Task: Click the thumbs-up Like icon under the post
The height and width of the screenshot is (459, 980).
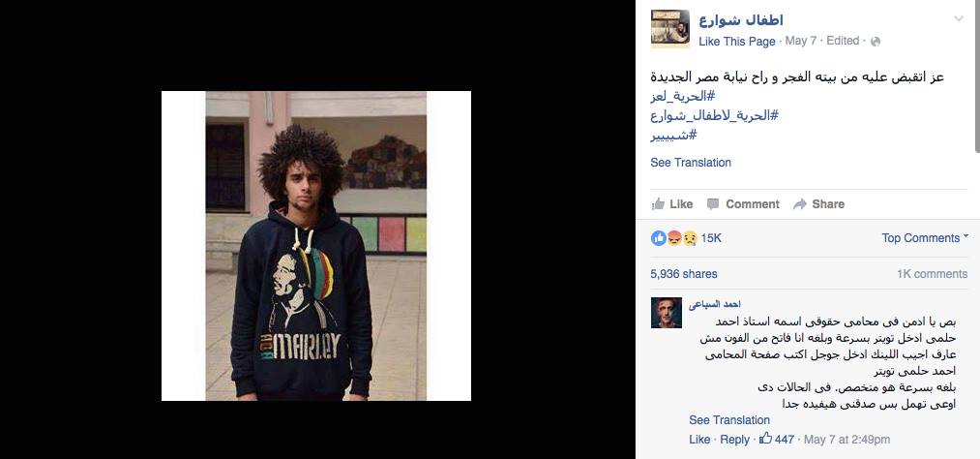Action: pyautogui.click(x=658, y=204)
